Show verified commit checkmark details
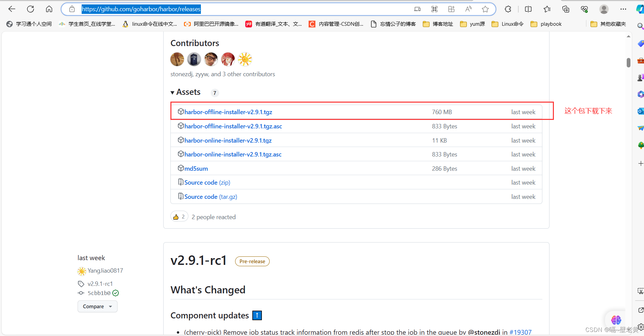Viewport: 644px width, 336px height. (x=116, y=293)
